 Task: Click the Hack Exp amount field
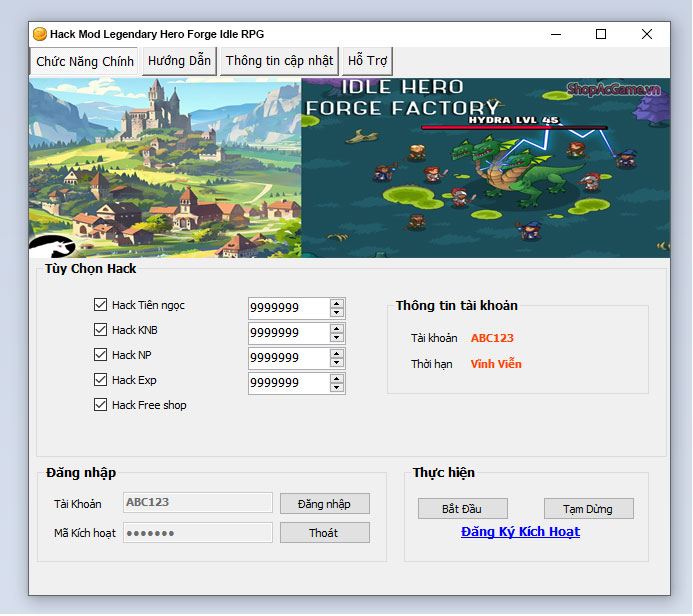tap(289, 383)
